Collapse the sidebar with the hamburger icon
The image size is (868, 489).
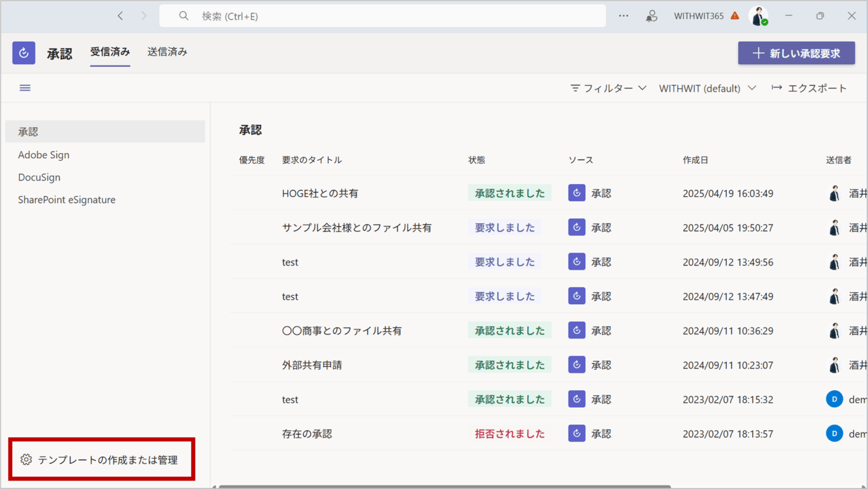click(25, 88)
